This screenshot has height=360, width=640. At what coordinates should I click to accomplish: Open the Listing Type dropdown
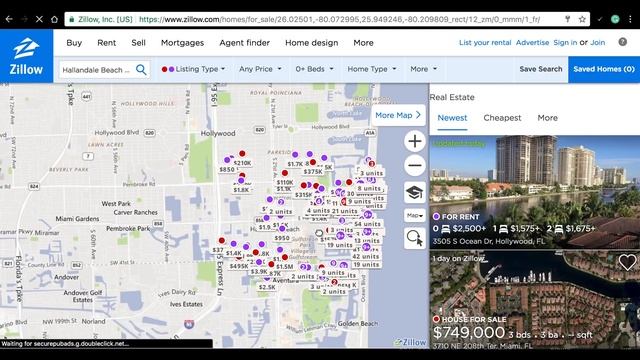click(x=193, y=69)
